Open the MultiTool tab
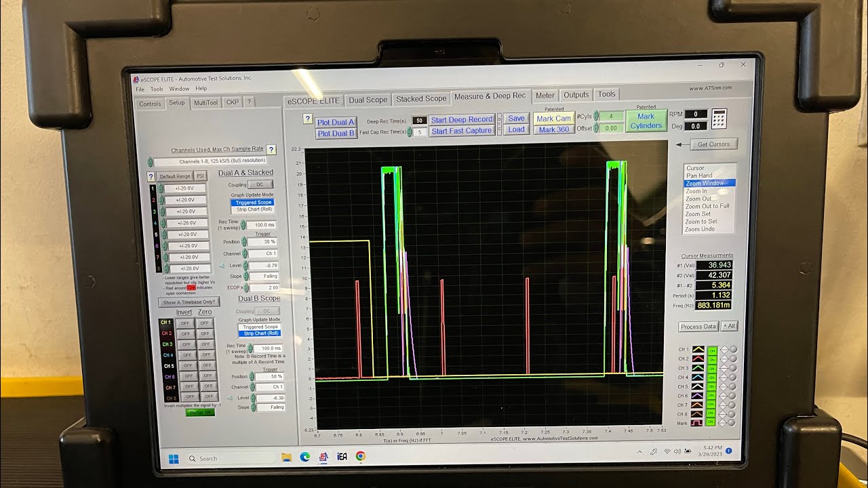Image resolution: width=868 pixels, height=488 pixels. 205,103
